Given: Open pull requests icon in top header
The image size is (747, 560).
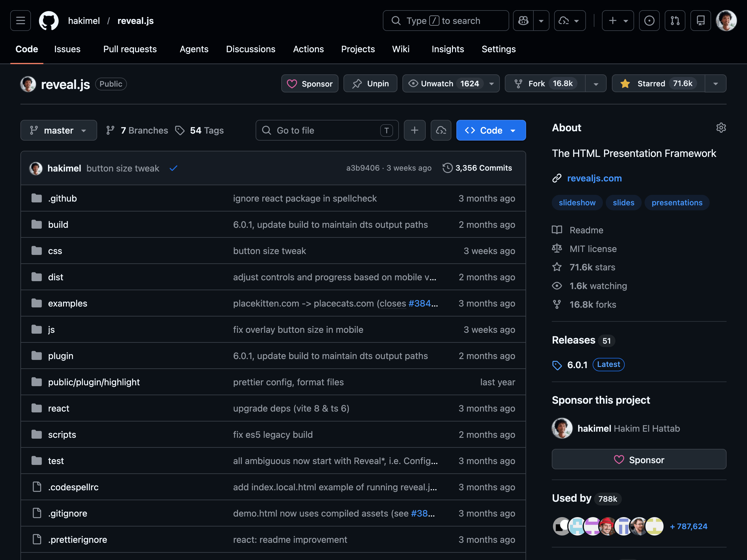Looking at the screenshot, I should (x=675, y=21).
